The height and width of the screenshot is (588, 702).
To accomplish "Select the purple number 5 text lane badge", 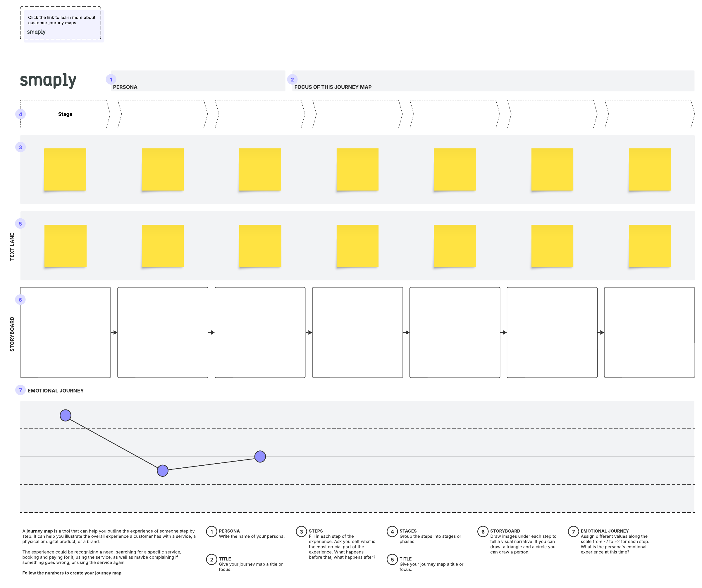I will tap(20, 223).
